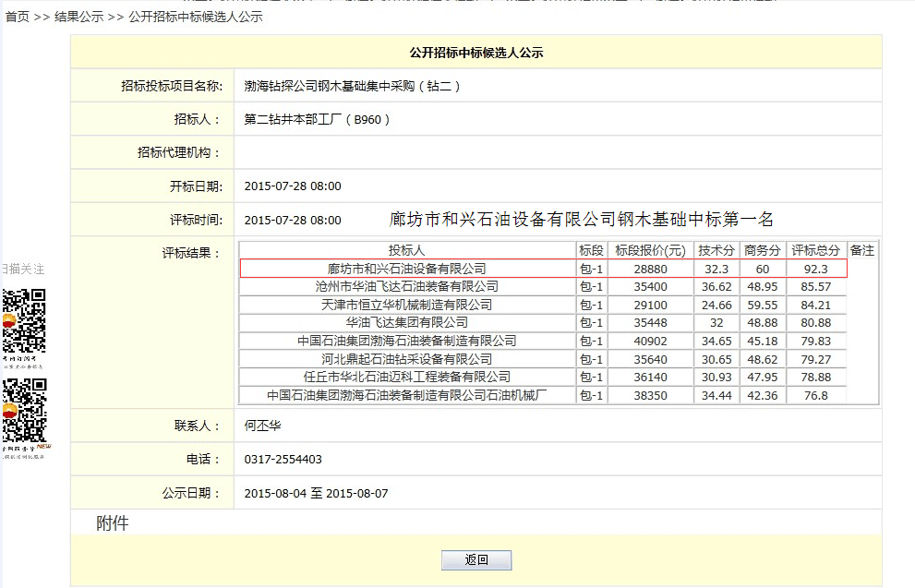
Task: Click the 返回 button
Action: coord(476,560)
